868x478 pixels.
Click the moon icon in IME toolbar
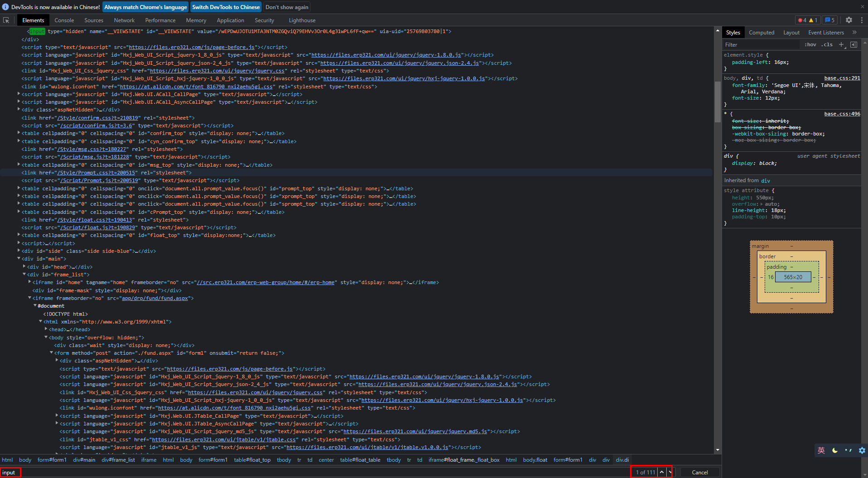[835, 450]
